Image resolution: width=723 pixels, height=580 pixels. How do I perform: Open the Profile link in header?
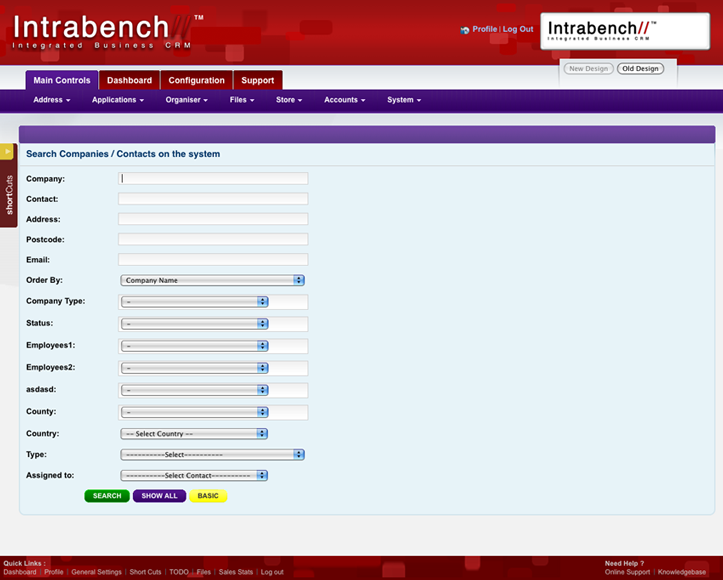(485, 29)
